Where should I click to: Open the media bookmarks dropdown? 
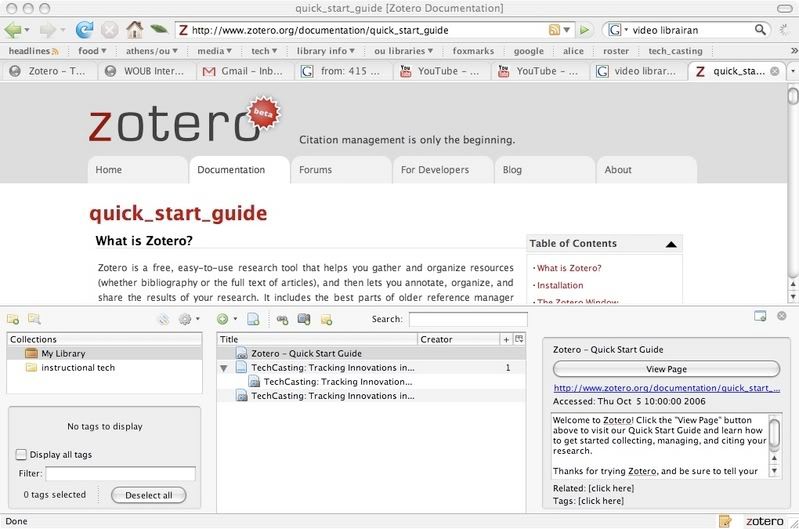215,51
